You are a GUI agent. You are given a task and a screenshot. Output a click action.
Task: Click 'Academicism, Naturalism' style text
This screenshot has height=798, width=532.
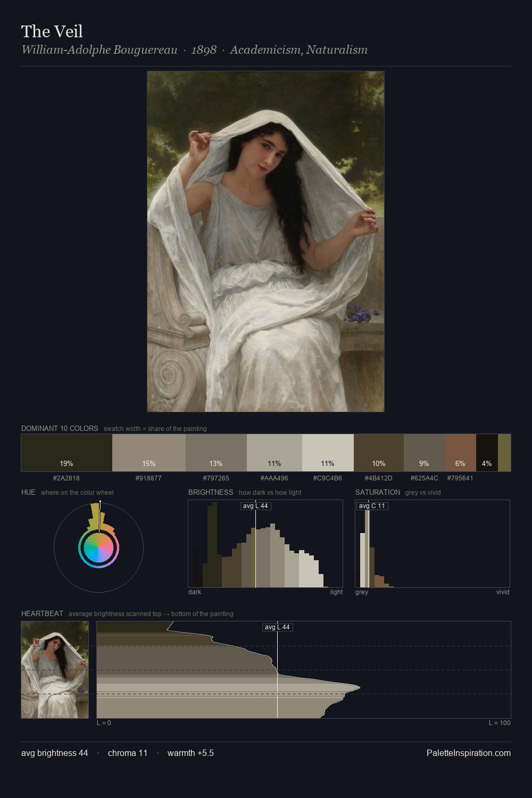click(x=298, y=50)
